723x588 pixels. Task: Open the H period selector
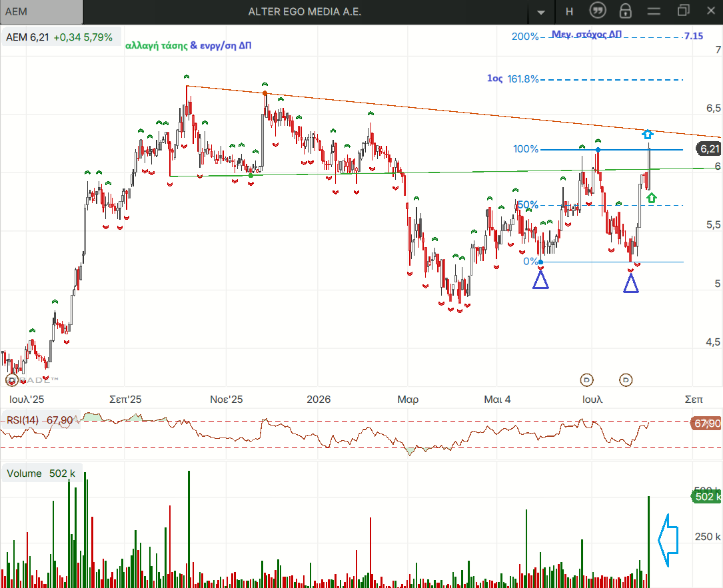click(x=570, y=12)
